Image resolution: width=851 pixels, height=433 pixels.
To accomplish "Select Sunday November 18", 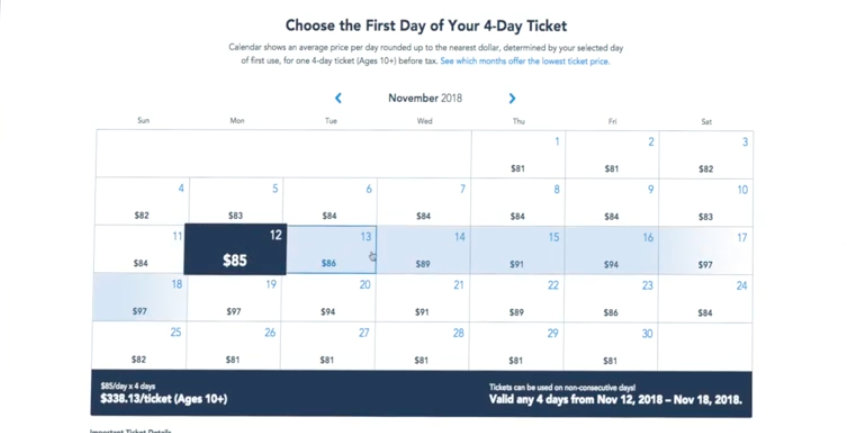I will [141, 298].
